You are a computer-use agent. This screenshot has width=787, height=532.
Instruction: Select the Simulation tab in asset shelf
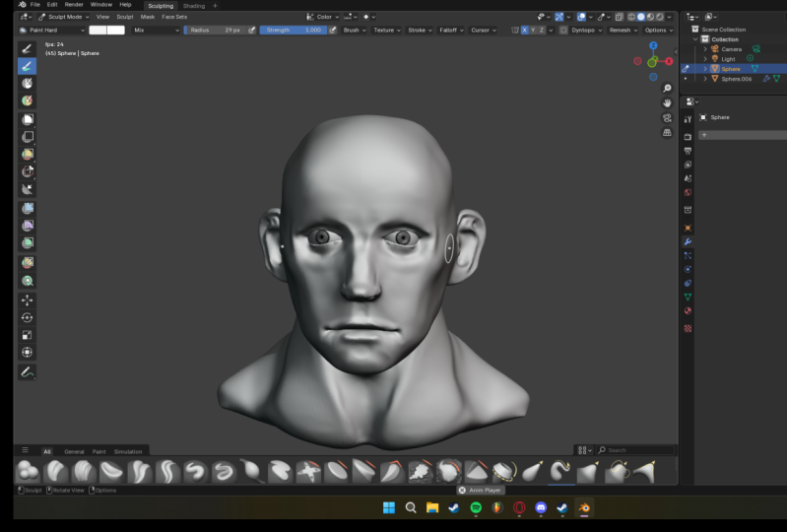(128, 451)
